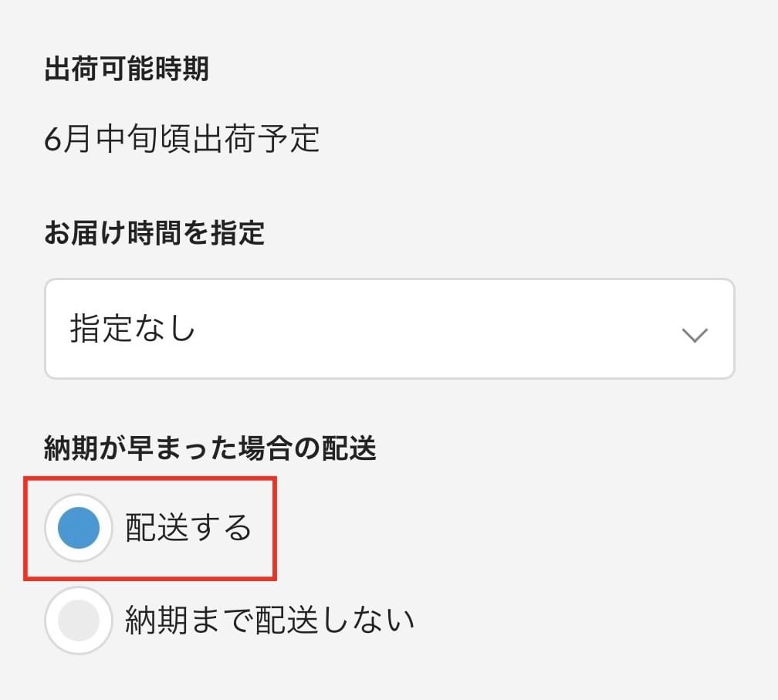Click the 納期まで配送しない option label
This screenshot has height=700, width=778.
[270, 621]
